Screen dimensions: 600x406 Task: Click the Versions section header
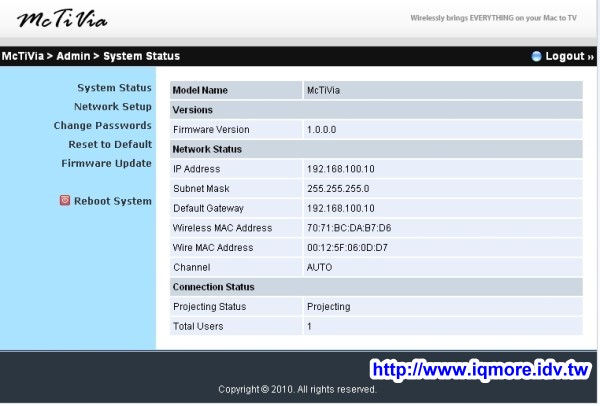376,110
